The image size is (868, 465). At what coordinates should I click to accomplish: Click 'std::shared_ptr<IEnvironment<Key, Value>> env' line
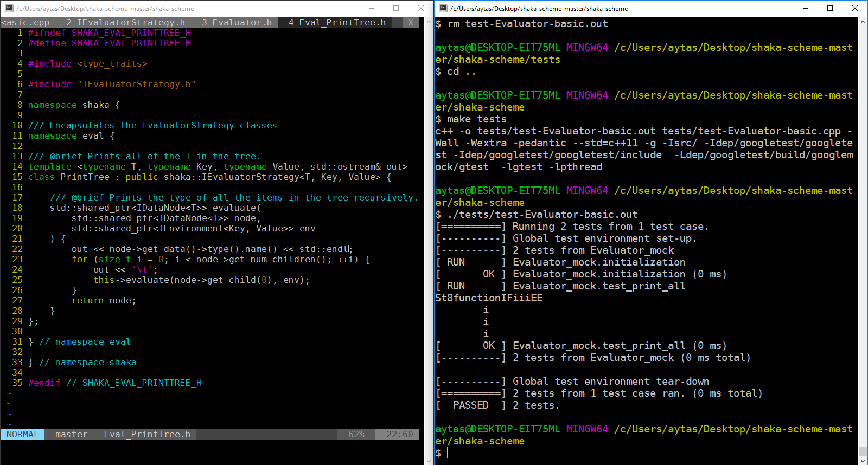[194, 228]
